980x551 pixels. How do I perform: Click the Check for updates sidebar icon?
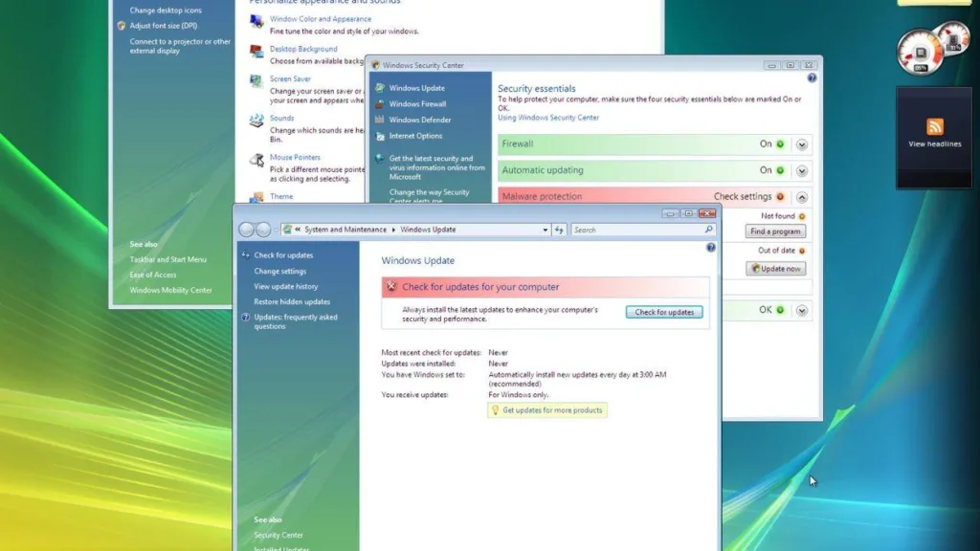[x=246, y=254]
